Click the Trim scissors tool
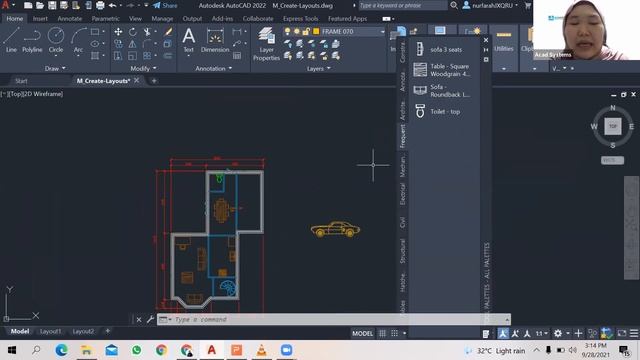 pos(147,32)
